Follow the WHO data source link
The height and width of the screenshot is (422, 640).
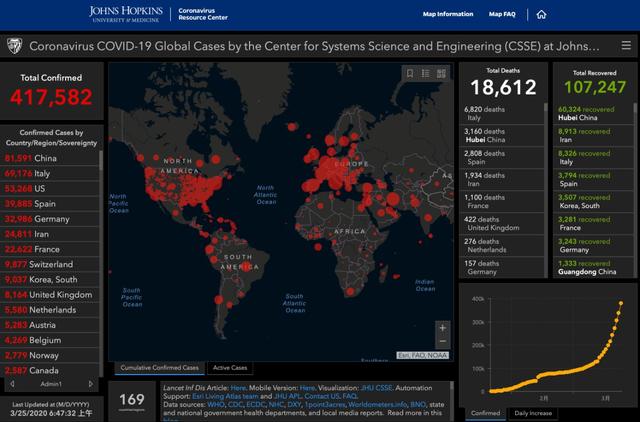coord(215,404)
